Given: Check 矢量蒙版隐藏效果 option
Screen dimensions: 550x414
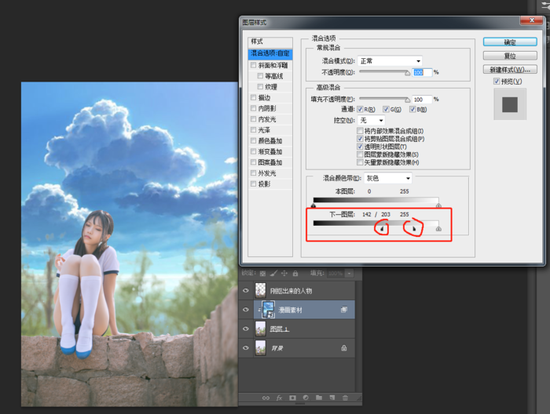Looking at the screenshot, I should tap(360, 162).
